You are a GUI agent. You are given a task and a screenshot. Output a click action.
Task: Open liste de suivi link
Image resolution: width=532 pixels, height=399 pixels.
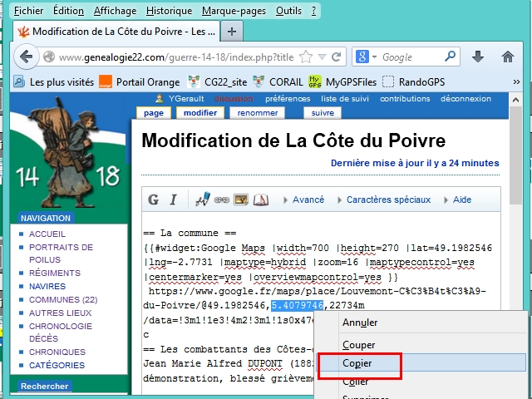(345, 99)
